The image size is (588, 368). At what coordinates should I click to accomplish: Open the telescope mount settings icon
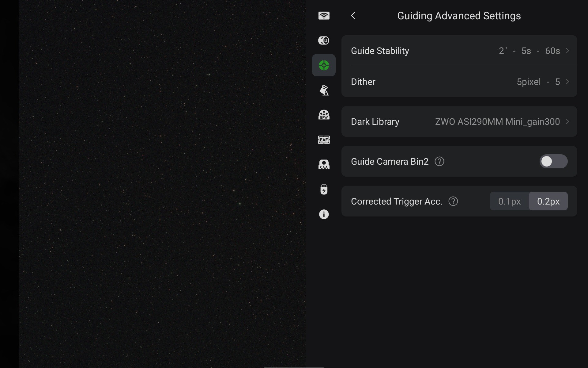coord(324,90)
